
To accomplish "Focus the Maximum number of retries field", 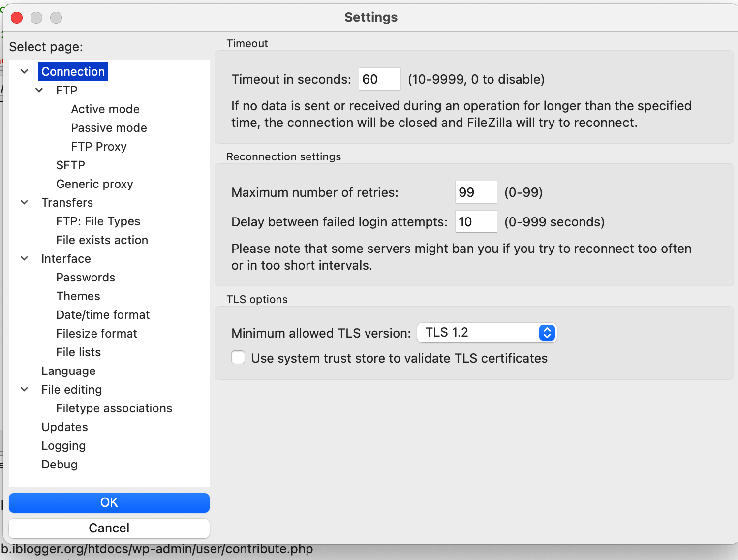I will 476,192.
